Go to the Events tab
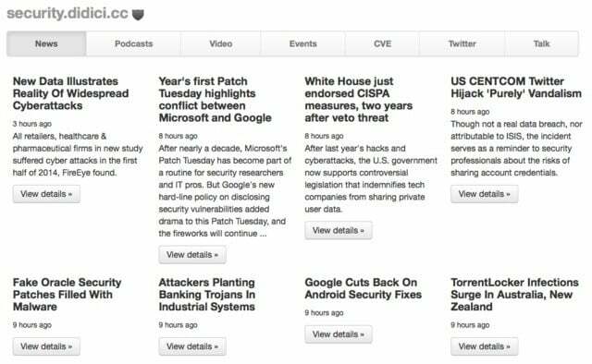This screenshot has height=364, width=592. [x=302, y=43]
